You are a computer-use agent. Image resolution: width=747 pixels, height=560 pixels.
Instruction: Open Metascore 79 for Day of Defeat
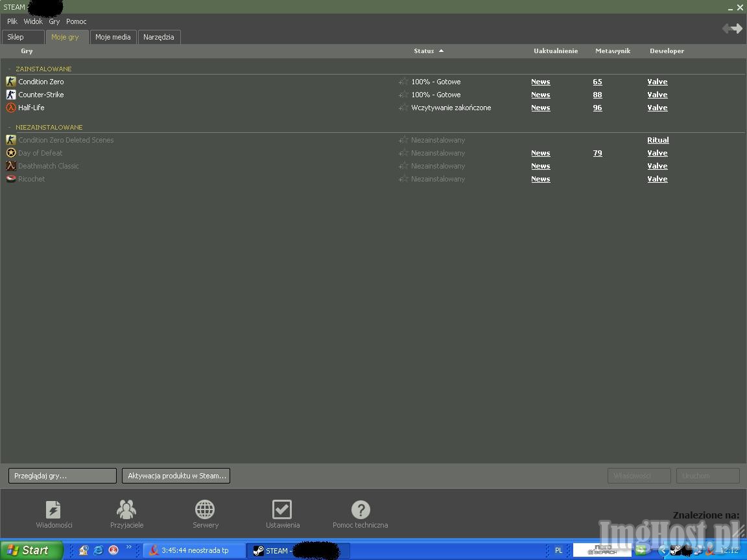click(597, 153)
